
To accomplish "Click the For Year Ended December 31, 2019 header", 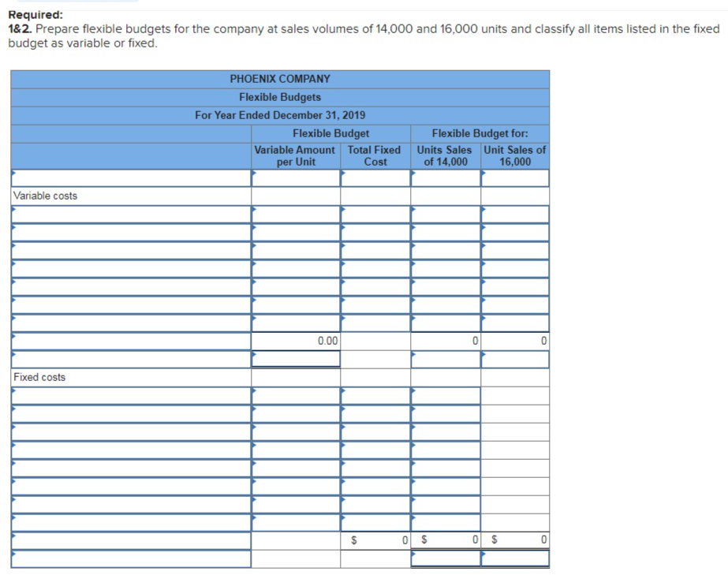I will 279,114.
